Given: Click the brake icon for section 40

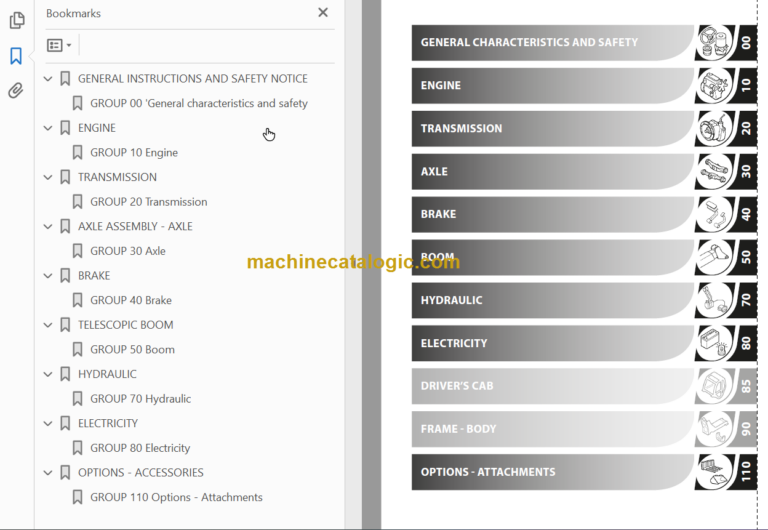Looking at the screenshot, I should [x=714, y=214].
